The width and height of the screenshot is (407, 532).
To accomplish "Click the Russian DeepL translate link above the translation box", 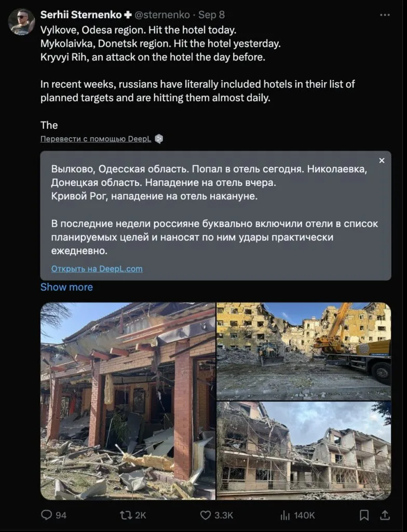I will 96,139.
